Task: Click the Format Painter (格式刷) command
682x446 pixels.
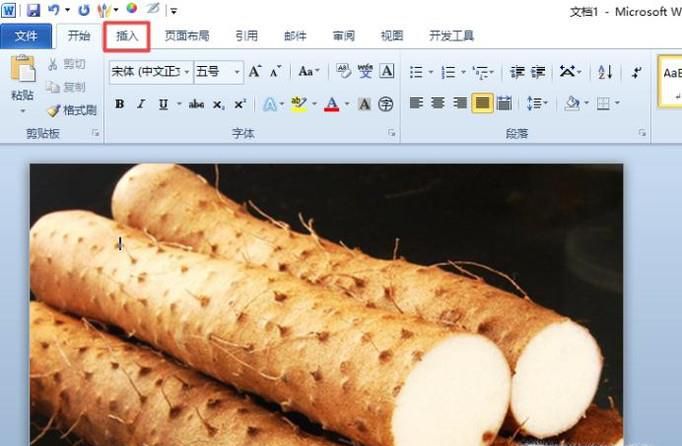Action: [x=72, y=111]
